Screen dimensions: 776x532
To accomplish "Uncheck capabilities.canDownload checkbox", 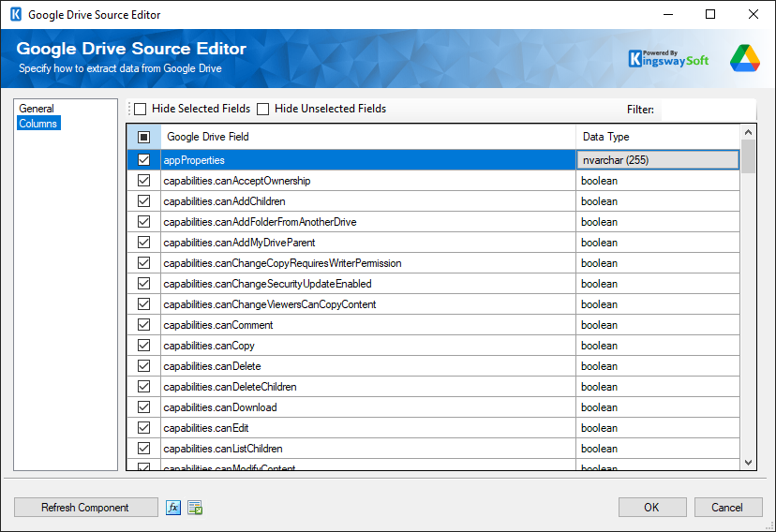I will [144, 406].
